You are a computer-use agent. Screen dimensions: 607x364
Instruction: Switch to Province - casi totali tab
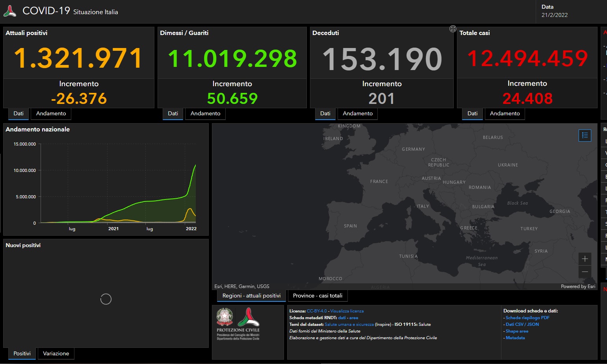click(x=317, y=296)
